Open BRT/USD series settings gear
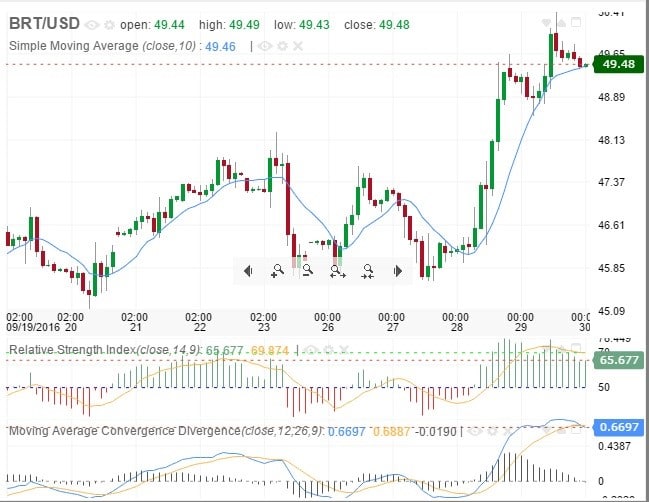This screenshot has height=502, width=649. (x=108, y=24)
